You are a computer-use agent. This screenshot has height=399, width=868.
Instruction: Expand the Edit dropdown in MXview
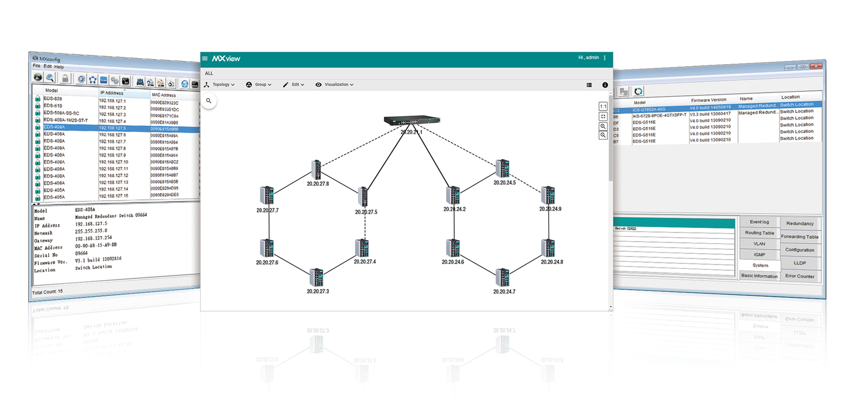[x=294, y=85]
